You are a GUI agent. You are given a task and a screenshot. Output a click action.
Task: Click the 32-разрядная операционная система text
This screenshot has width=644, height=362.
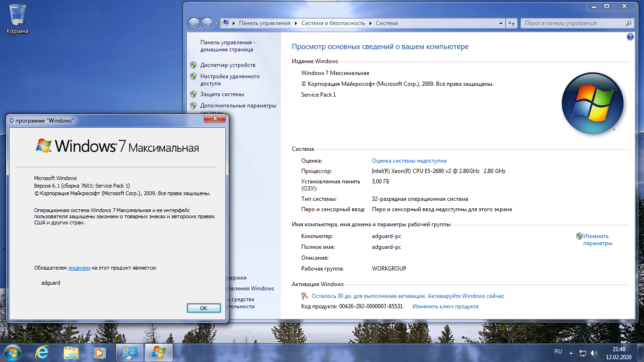[x=420, y=199]
